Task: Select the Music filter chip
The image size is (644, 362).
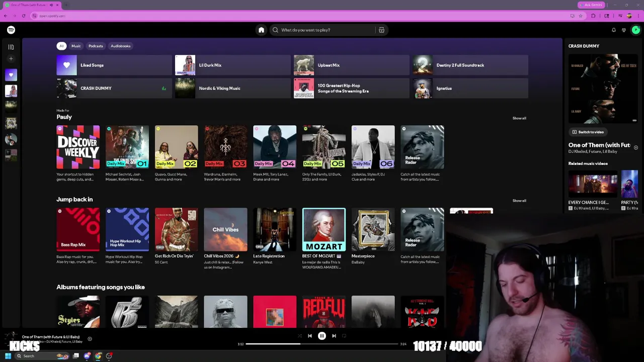Action: 76,46
